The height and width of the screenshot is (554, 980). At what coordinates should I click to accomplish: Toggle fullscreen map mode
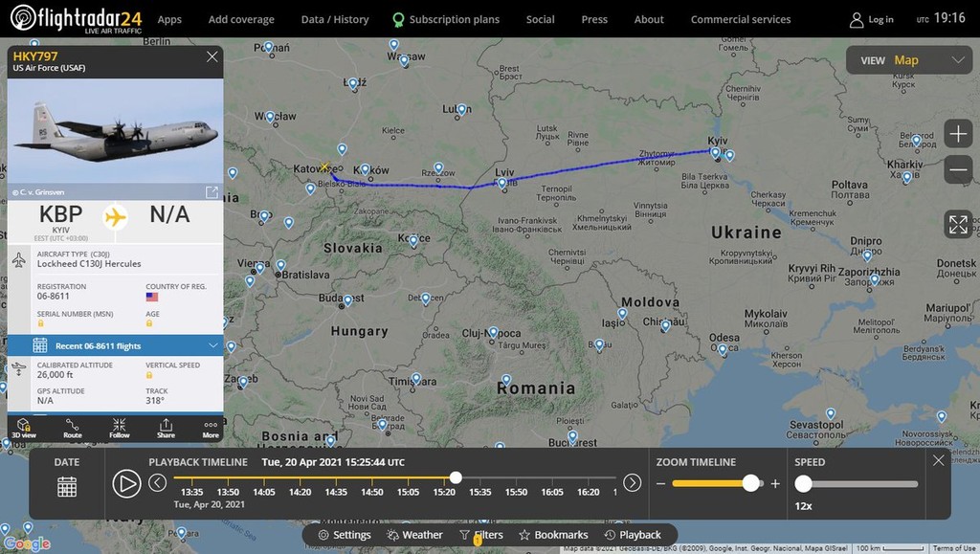click(957, 224)
